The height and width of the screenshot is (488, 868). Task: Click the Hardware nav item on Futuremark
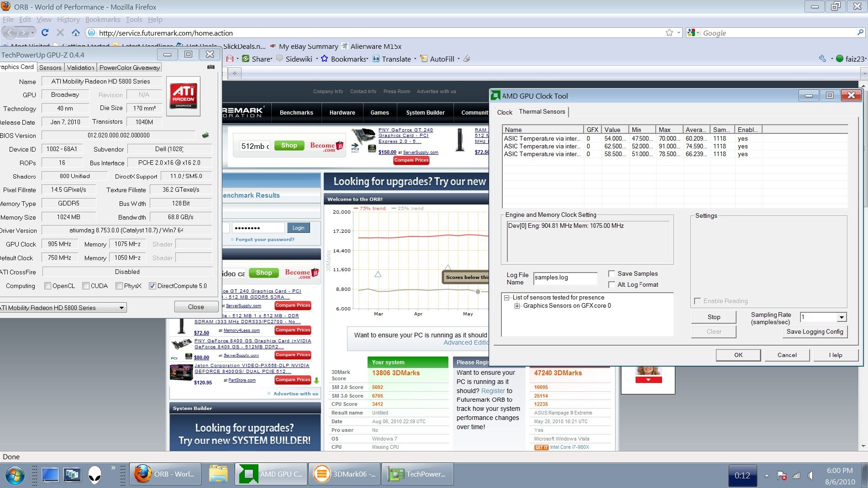[x=342, y=113]
